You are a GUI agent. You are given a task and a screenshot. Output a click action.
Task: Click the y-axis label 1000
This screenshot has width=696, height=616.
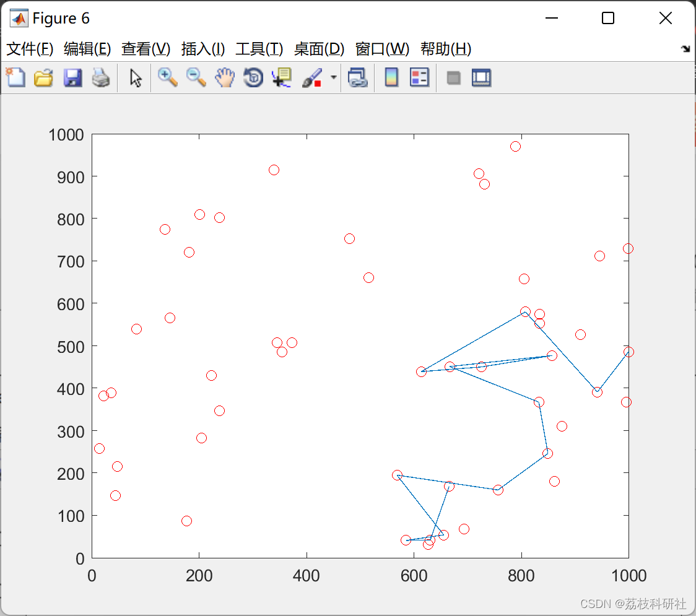click(66, 135)
